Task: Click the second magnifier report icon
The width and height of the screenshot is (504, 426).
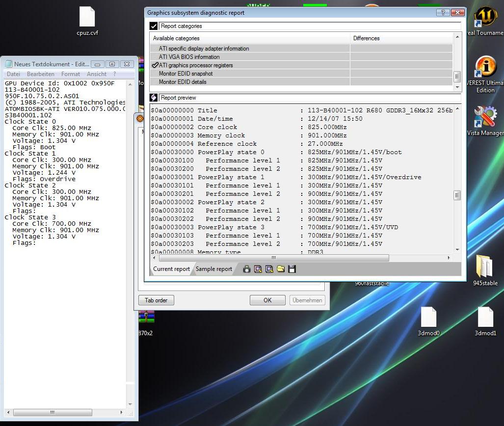Action: (x=269, y=269)
